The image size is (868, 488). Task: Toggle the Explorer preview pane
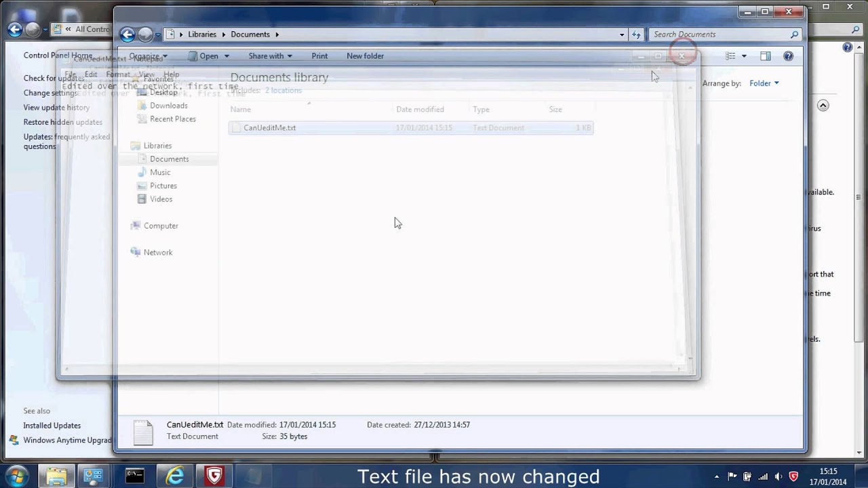click(x=765, y=56)
